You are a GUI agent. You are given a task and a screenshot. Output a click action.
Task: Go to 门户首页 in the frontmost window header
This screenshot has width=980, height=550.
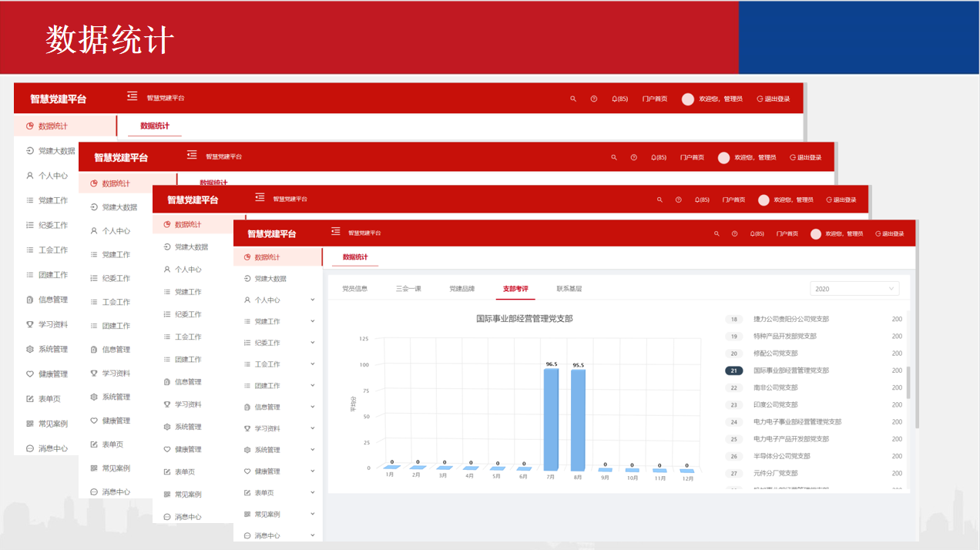point(787,233)
